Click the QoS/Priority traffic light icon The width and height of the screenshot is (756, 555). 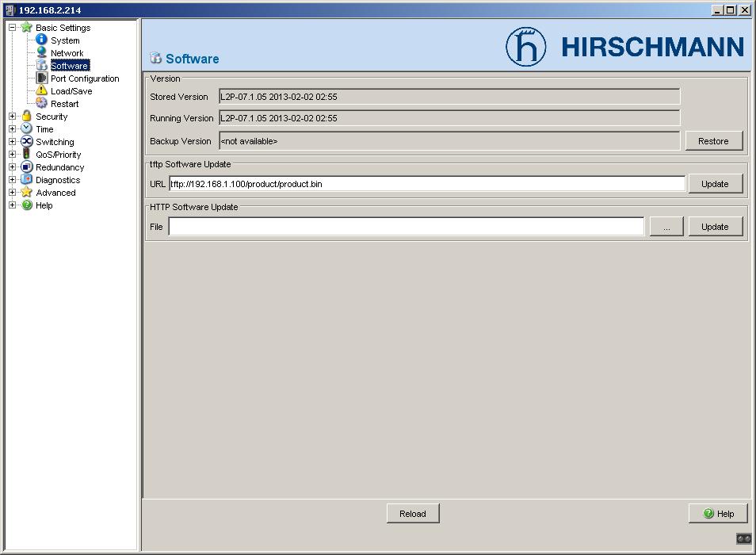[26, 154]
